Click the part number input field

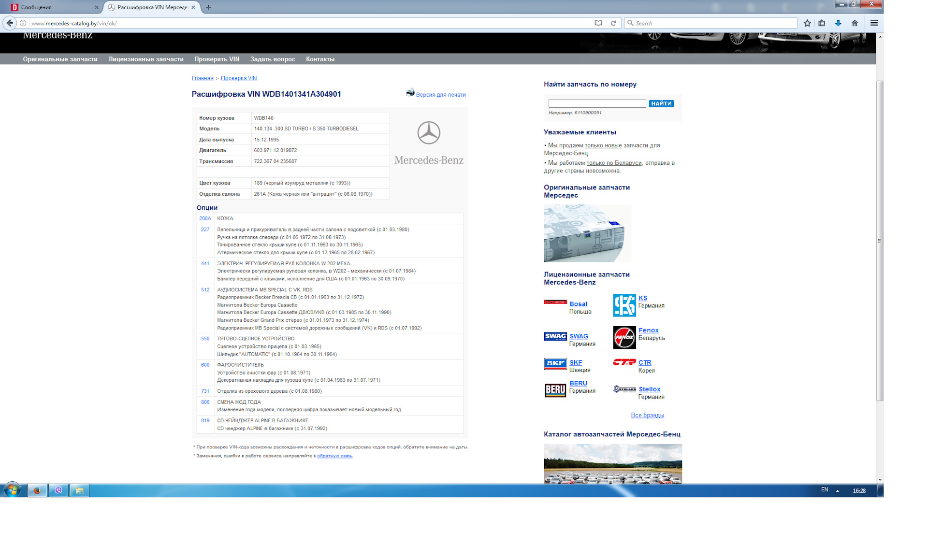tap(597, 103)
